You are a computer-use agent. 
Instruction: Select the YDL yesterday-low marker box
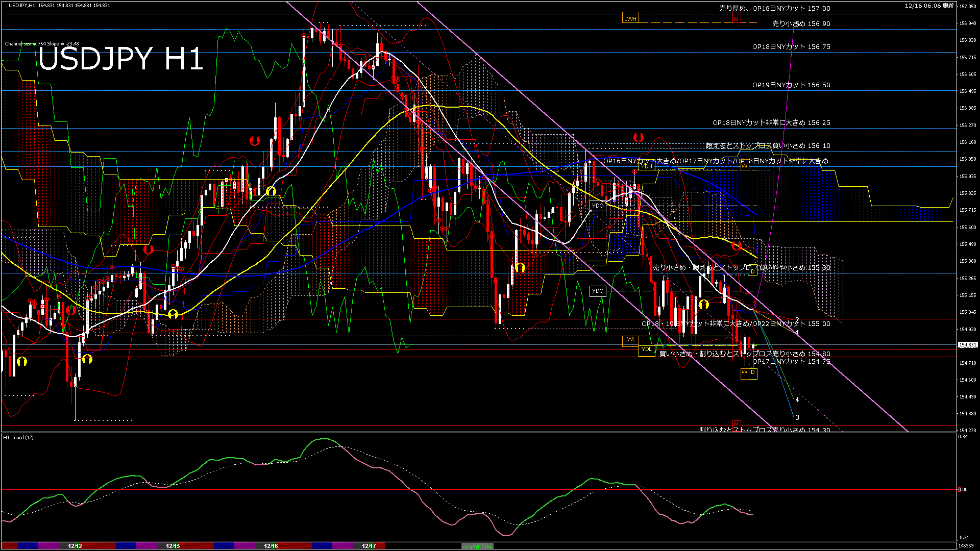646,349
